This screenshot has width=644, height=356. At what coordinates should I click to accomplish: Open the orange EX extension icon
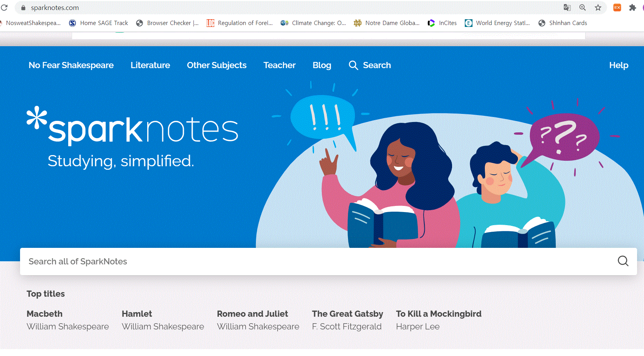[617, 8]
